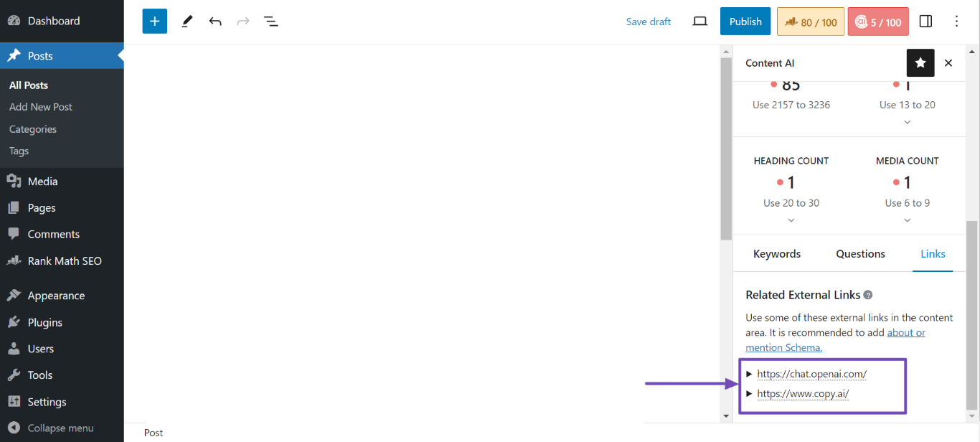Click the Content AI panel scrollbar
Viewport: 980px width, 442px height.
tap(972, 314)
